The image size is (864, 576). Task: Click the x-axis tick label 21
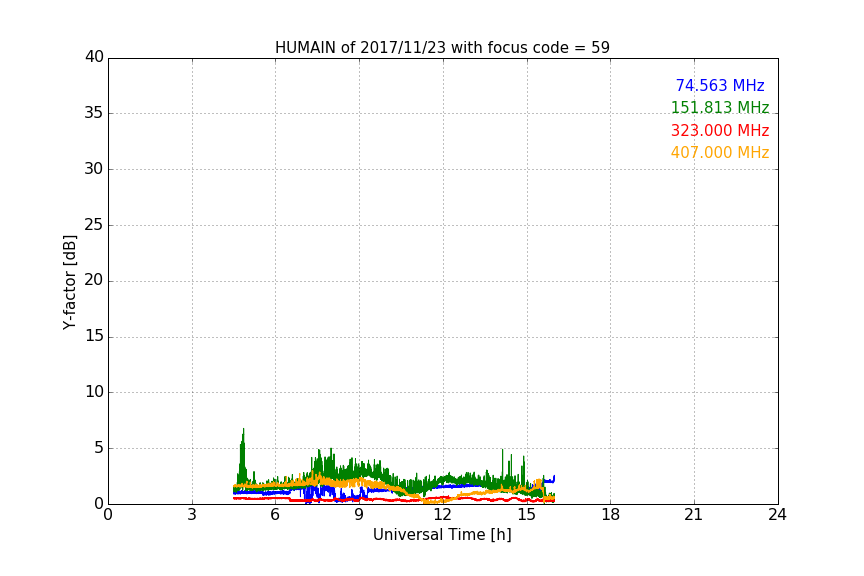pos(694,515)
